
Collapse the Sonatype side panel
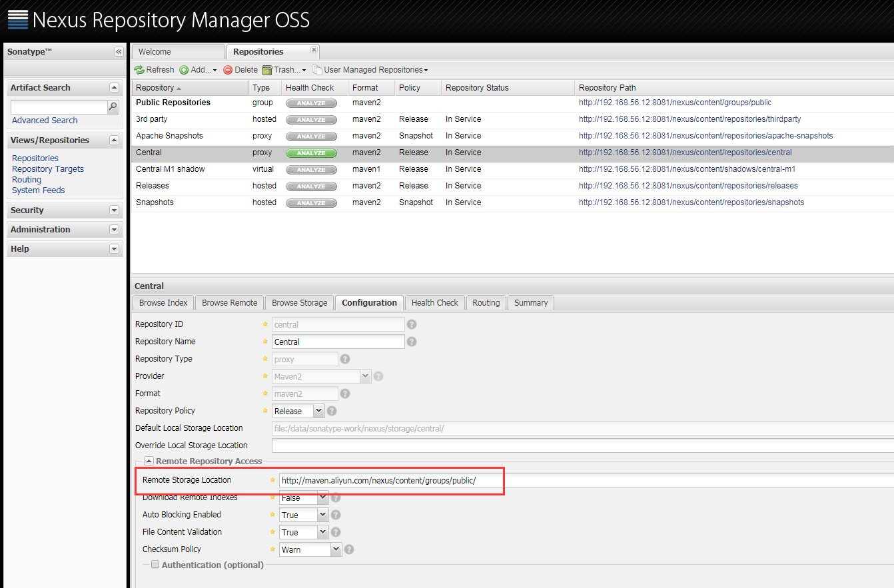119,51
